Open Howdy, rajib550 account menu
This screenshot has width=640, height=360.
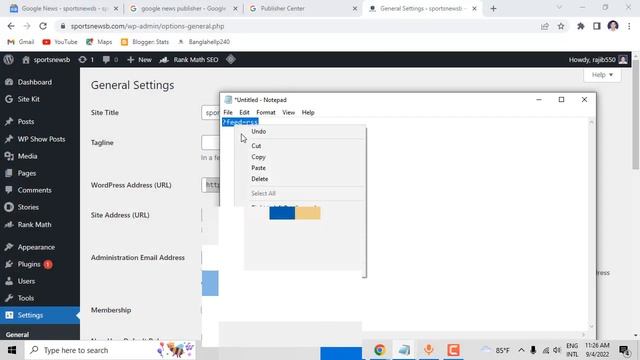(598, 60)
